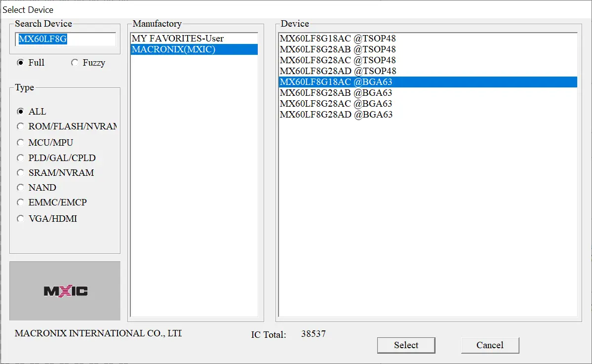Select MX60LF8G28AC @BGA63 device
This screenshot has width=592, height=364.
pyautogui.click(x=428, y=103)
